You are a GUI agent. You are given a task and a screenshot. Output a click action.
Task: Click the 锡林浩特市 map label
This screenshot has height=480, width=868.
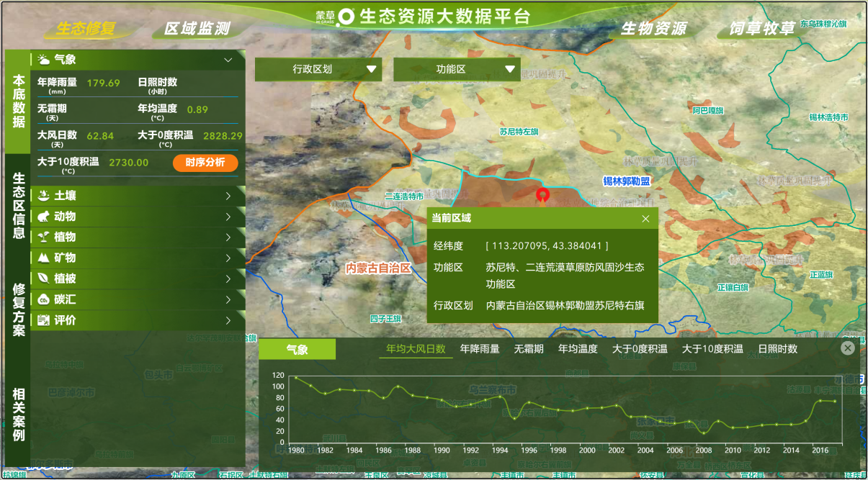point(828,117)
